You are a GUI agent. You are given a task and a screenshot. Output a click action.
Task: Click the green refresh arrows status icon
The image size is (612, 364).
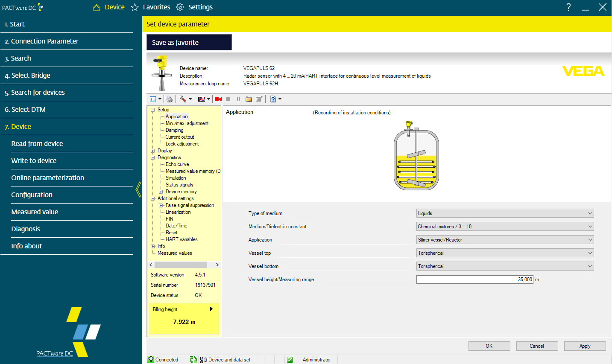(193, 360)
